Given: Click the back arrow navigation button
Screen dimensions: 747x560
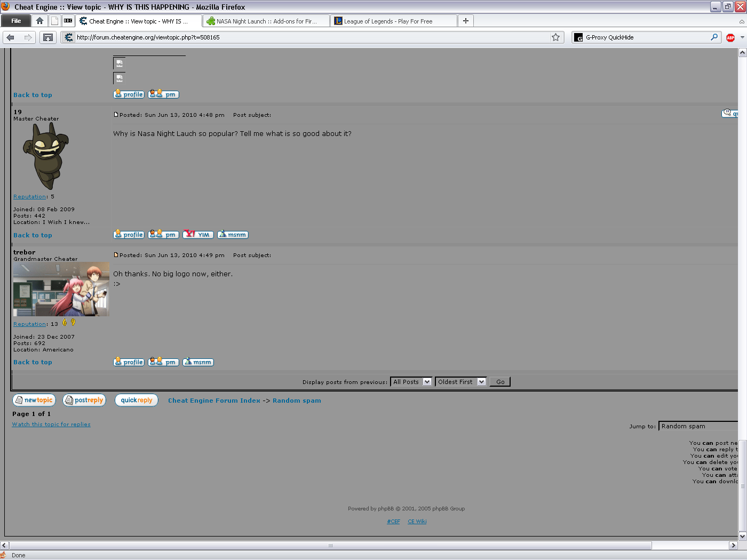Looking at the screenshot, I should pos(11,37).
